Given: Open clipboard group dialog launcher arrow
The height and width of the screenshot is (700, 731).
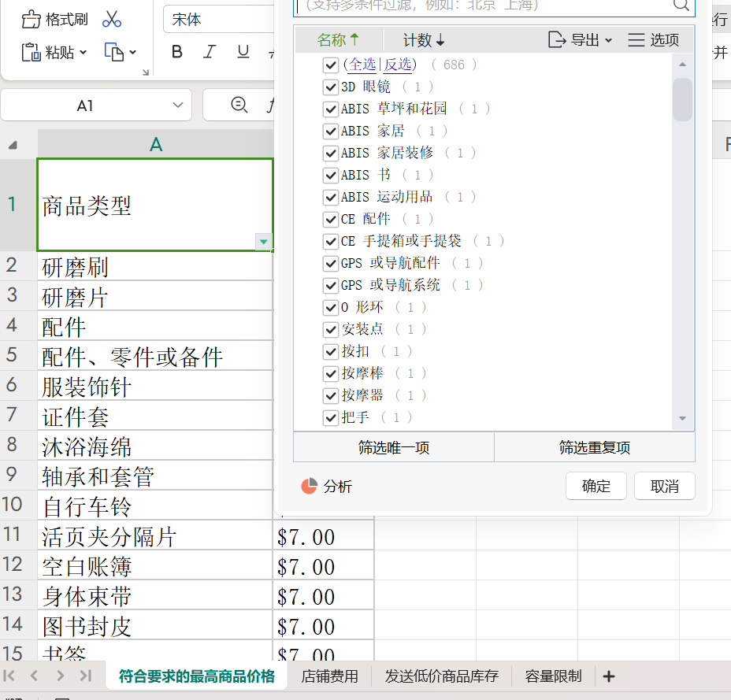Looking at the screenshot, I should click(146, 72).
